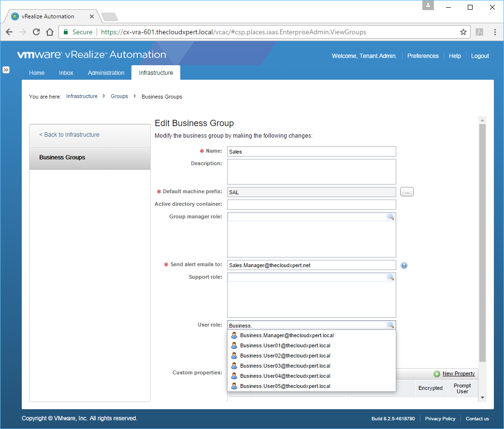Open the Chrome three-dot menu
504x429 pixels.
tap(495, 32)
